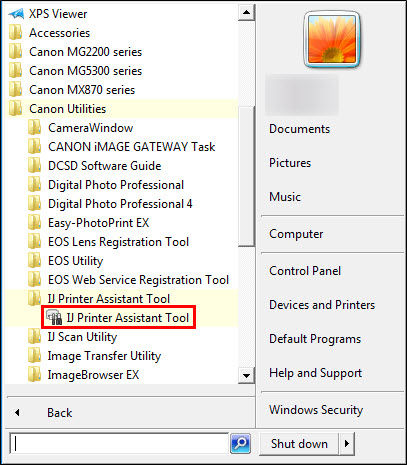Screen dimensions: 407x465
Task: Click the folder icon next to IJ Scan Utility
Action: tap(34, 337)
